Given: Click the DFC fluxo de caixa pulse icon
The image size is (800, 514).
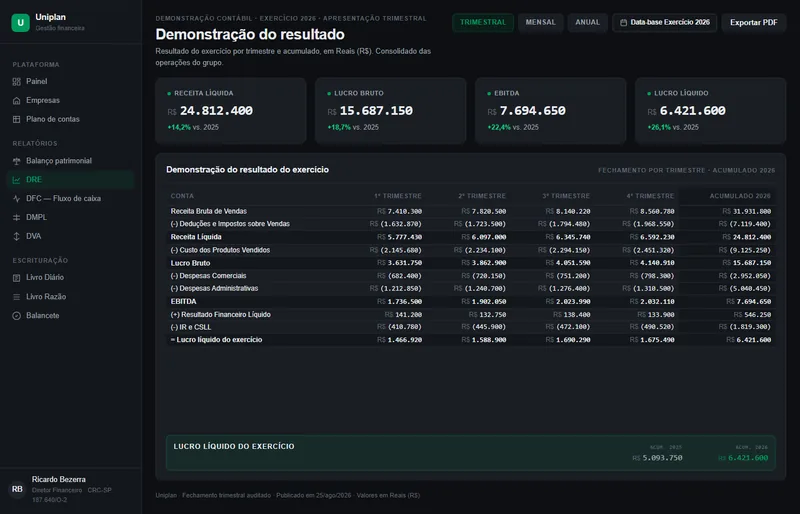Looking at the screenshot, I should 16,199.
